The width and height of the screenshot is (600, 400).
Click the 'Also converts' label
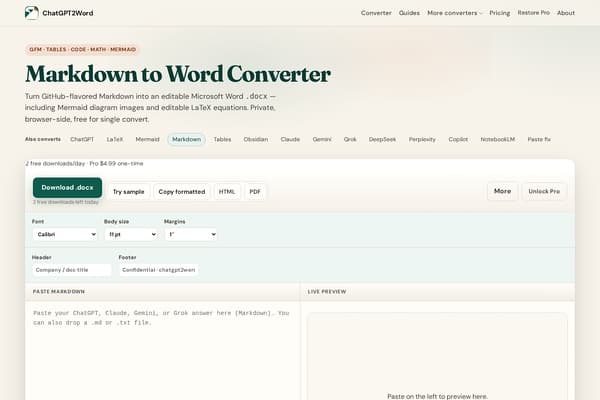pyautogui.click(x=43, y=139)
